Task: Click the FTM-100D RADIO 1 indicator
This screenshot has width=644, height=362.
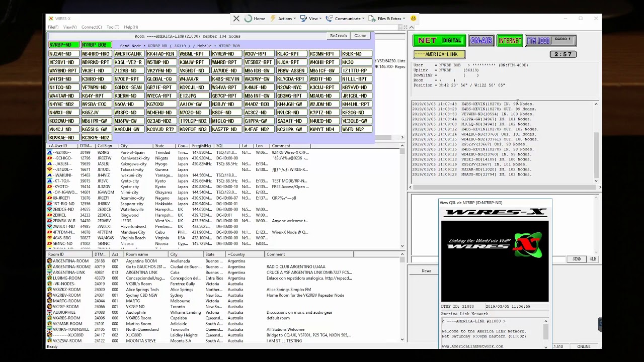Action: click(550, 40)
